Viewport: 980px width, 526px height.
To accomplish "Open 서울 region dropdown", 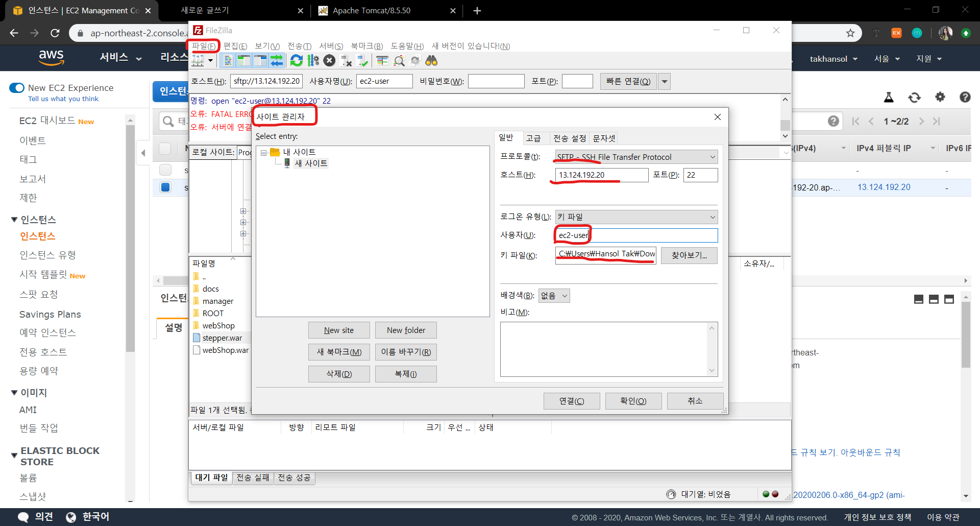I will click(x=887, y=59).
